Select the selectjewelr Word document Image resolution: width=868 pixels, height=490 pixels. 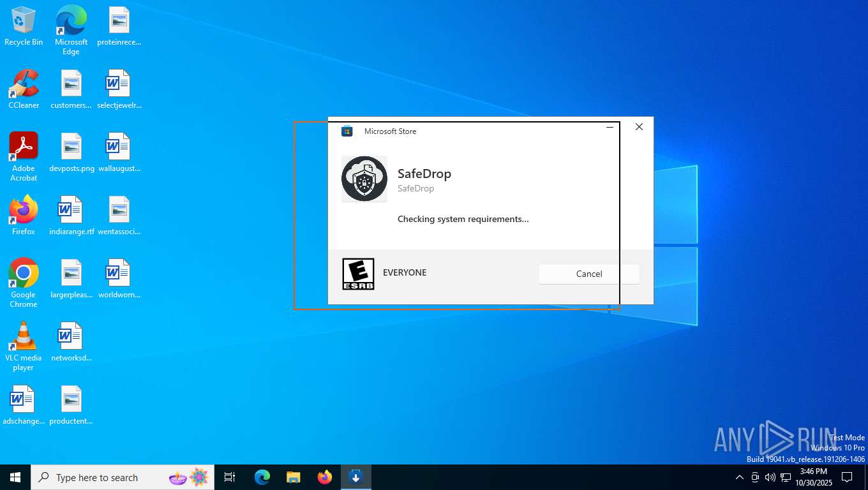coord(119,89)
